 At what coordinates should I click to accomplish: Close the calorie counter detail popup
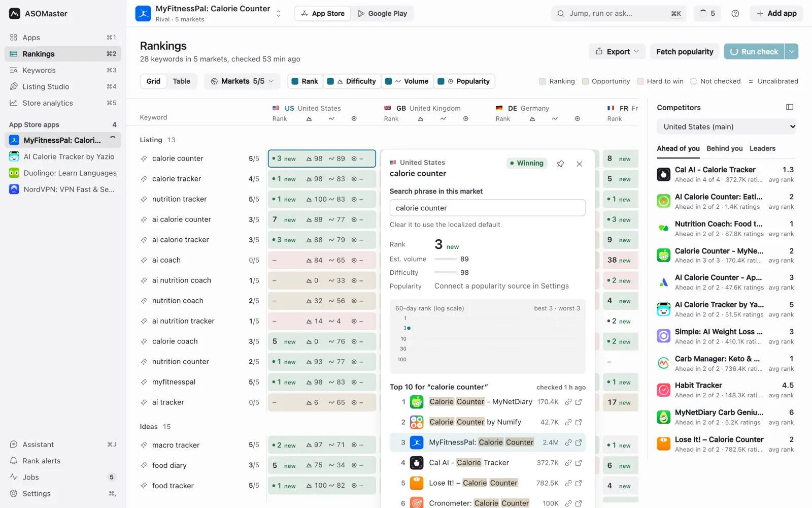coord(579,164)
